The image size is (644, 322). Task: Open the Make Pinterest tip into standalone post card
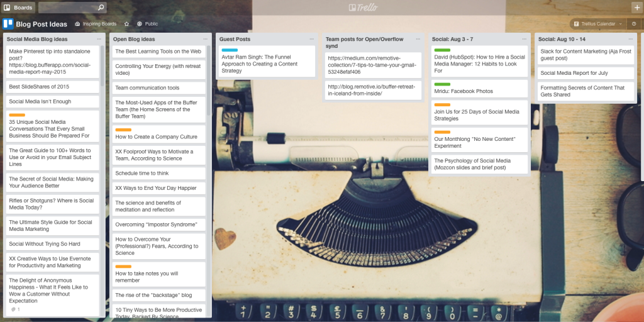coord(53,62)
